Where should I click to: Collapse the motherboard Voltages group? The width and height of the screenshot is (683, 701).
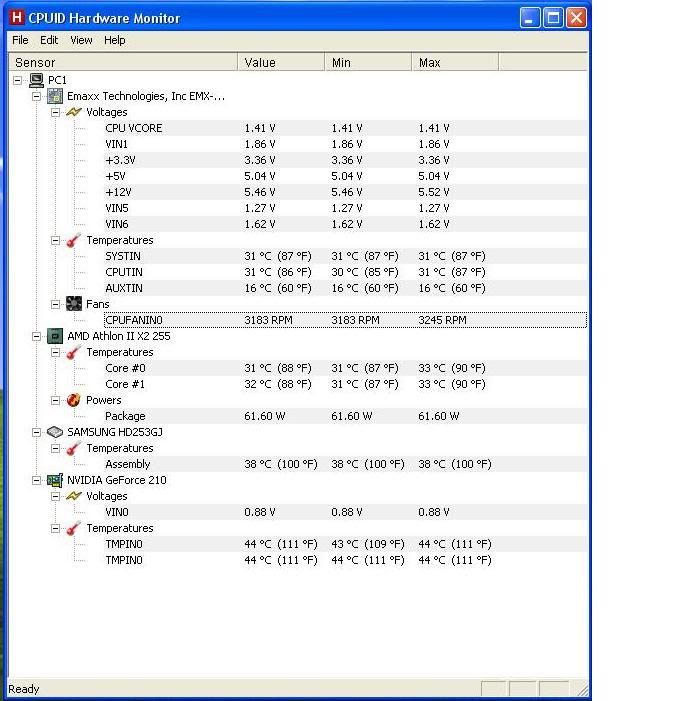point(55,112)
